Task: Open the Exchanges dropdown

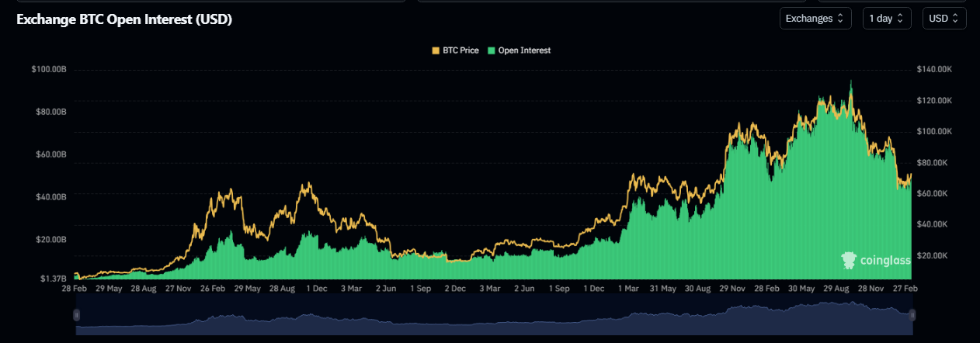Action: pyautogui.click(x=815, y=18)
